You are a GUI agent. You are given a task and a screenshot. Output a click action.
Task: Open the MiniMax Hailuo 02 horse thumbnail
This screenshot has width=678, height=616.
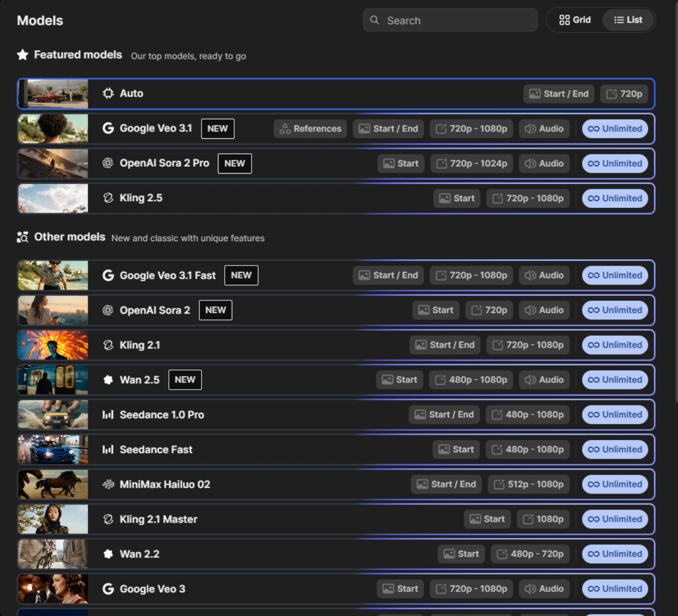tap(53, 484)
